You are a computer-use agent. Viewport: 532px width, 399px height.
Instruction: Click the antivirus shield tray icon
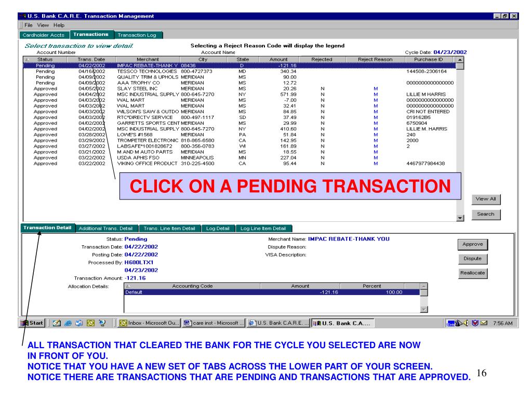coord(475,323)
